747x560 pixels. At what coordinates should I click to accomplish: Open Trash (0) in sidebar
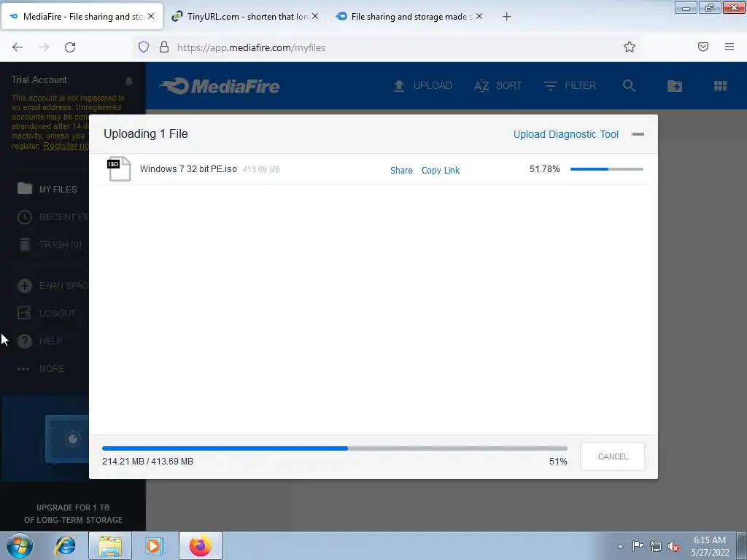[x=50, y=245]
